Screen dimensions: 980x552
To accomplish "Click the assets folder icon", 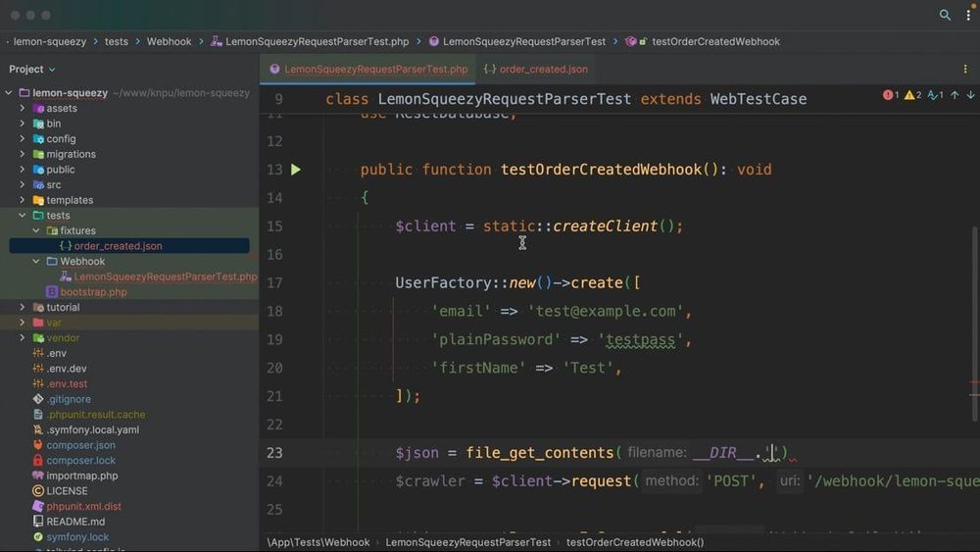I will pyautogui.click(x=38, y=108).
